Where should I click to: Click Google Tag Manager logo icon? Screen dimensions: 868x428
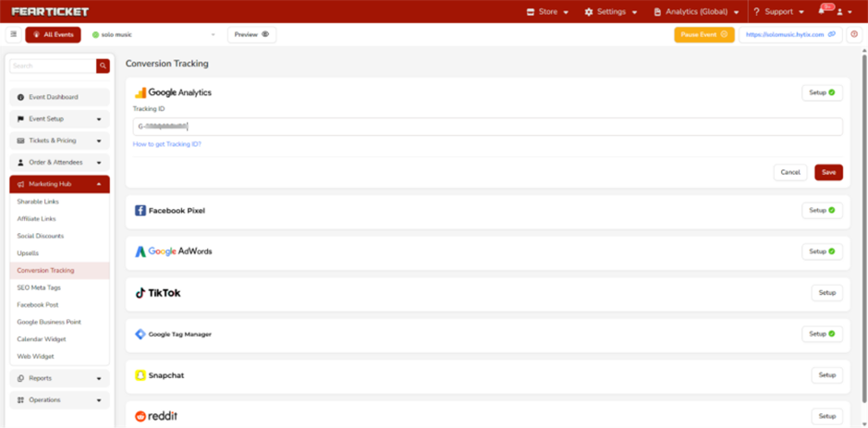point(141,335)
